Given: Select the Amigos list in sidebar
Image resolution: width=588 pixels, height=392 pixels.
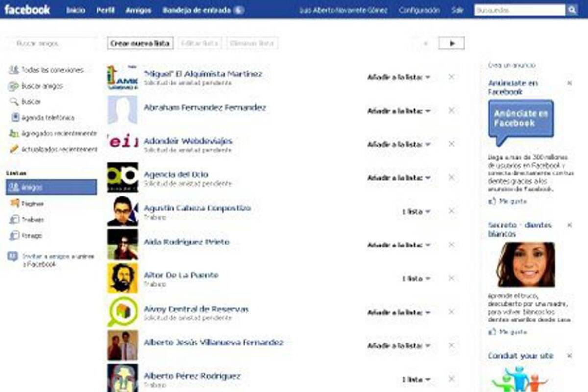Looking at the screenshot, I should (51, 187).
